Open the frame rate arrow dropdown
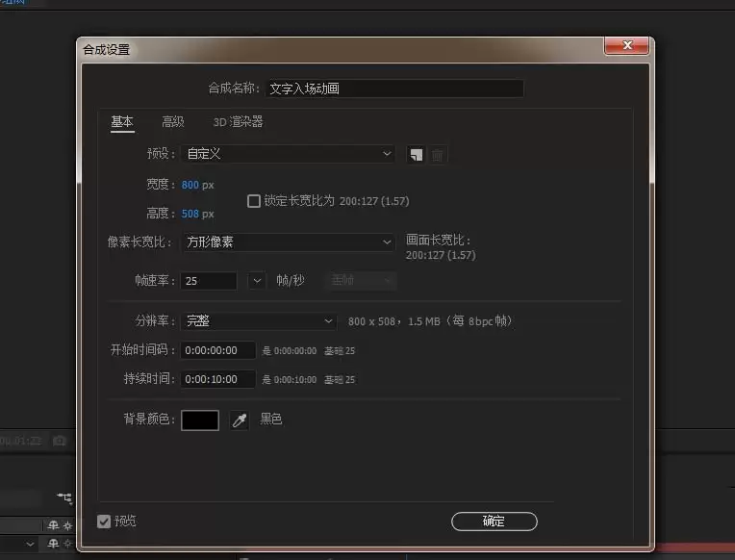Screen dimensions: 735x560 (x=257, y=281)
